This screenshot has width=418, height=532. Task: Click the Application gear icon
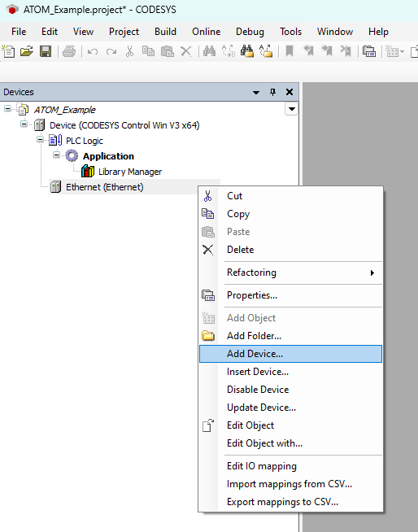pyautogui.click(x=72, y=155)
